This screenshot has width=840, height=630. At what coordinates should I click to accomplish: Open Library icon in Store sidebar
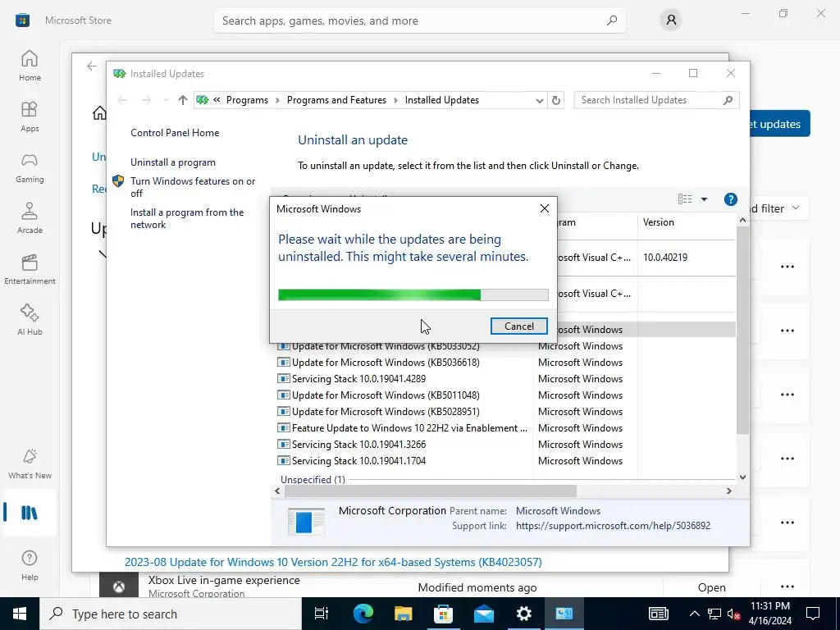pos(30,514)
